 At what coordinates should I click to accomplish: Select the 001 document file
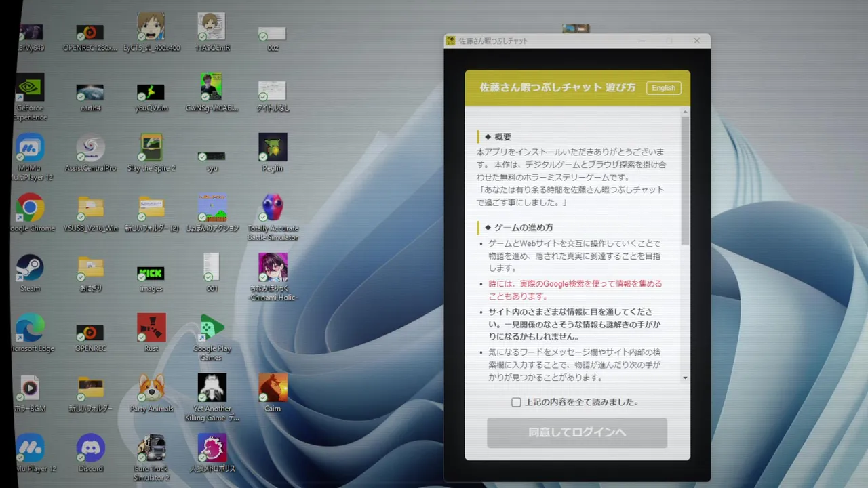pyautogui.click(x=211, y=268)
